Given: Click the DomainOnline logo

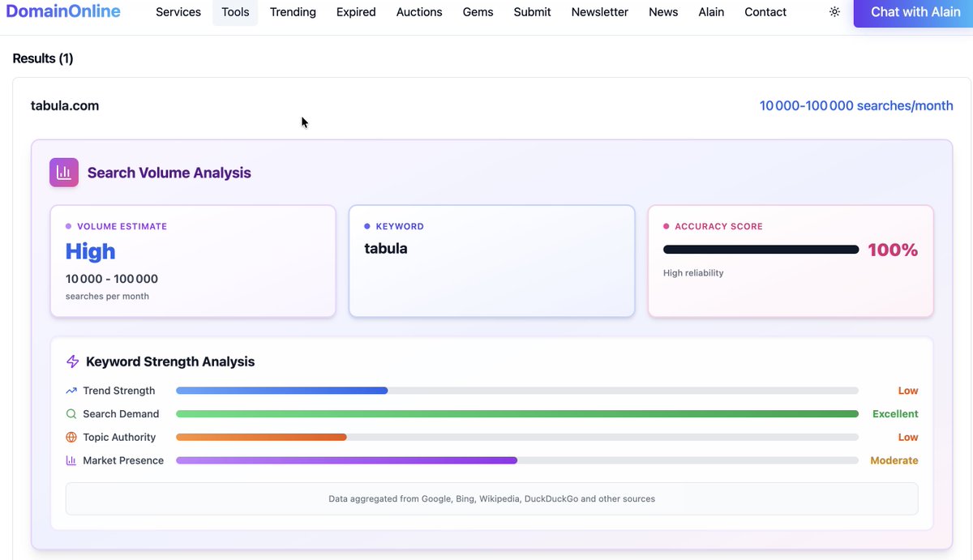Looking at the screenshot, I should click(63, 11).
